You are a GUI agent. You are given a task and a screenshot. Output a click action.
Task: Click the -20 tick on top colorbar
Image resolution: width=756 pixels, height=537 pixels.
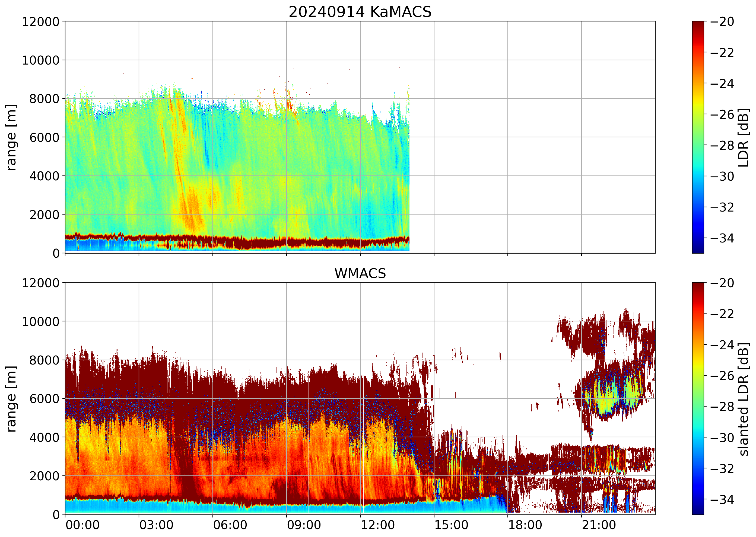(x=722, y=22)
